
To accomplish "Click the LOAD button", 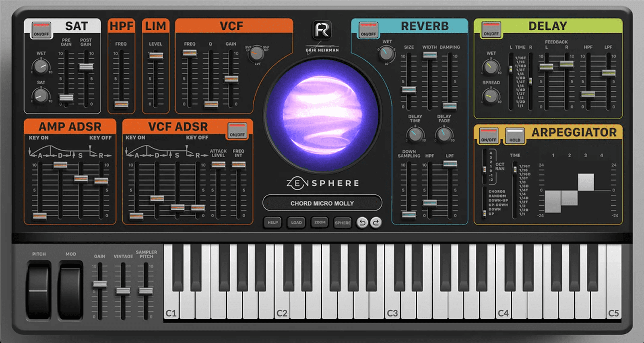I will click(296, 222).
